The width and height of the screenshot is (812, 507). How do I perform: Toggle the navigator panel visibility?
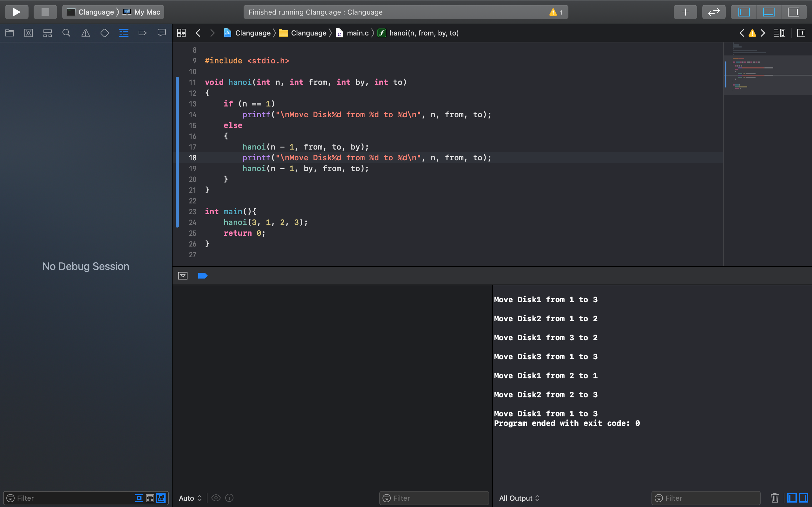point(744,12)
